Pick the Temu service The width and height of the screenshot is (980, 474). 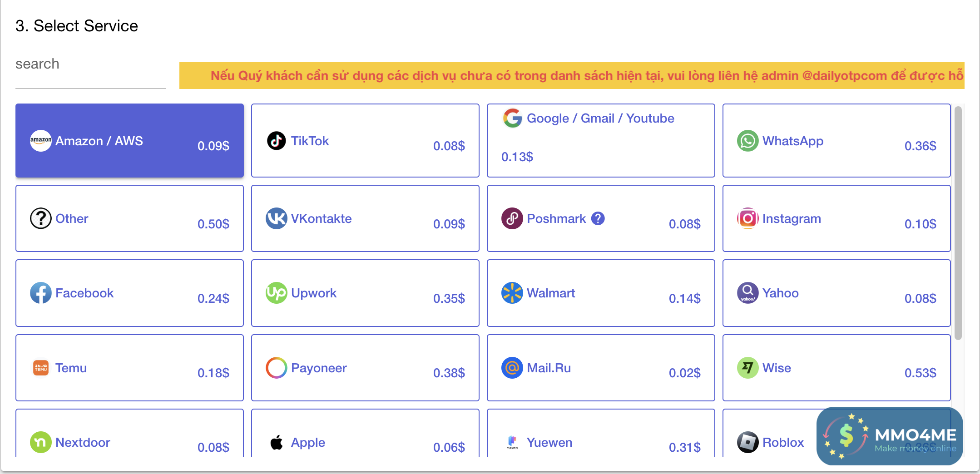[x=129, y=368]
